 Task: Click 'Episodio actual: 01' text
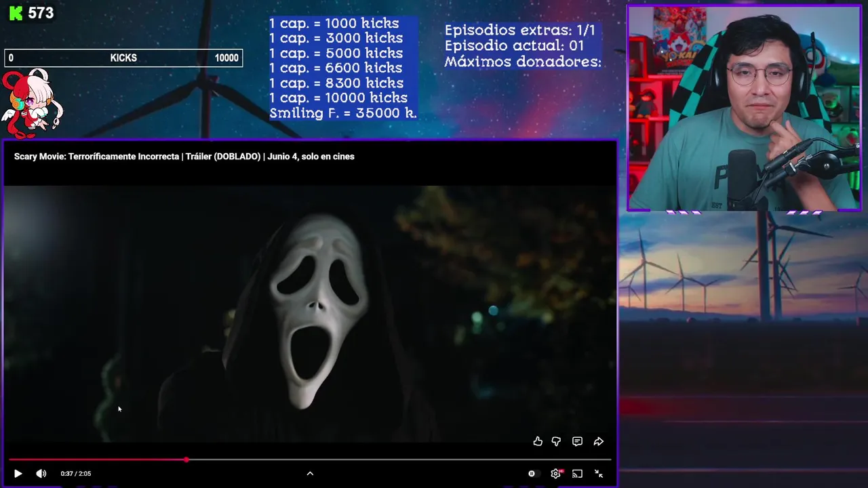(514, 46)
